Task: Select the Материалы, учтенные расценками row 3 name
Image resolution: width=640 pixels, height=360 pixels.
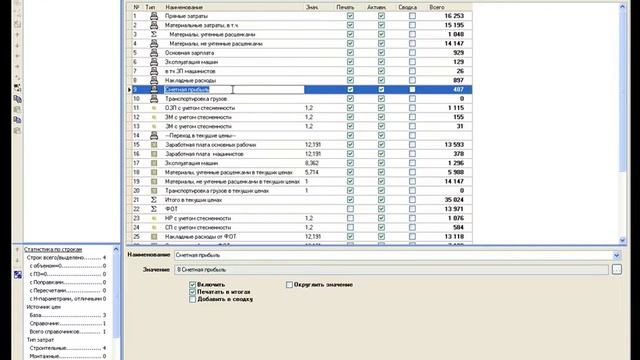Action: pos(212,34)
